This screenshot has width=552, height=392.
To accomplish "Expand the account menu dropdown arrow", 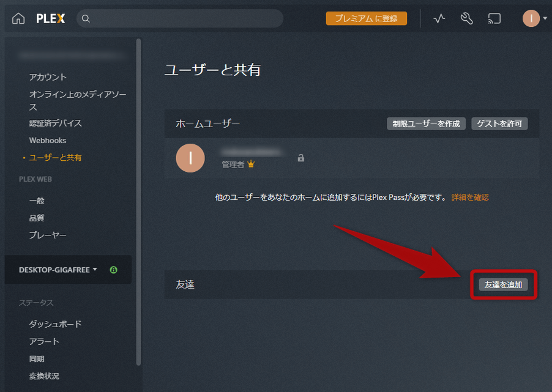I will pyautogui.click(x=545, y=18).
